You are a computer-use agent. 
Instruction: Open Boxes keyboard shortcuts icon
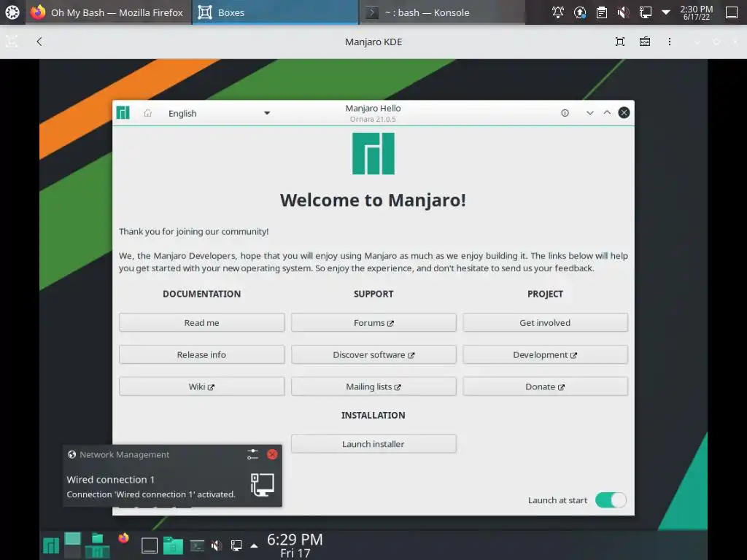(645, 42)
